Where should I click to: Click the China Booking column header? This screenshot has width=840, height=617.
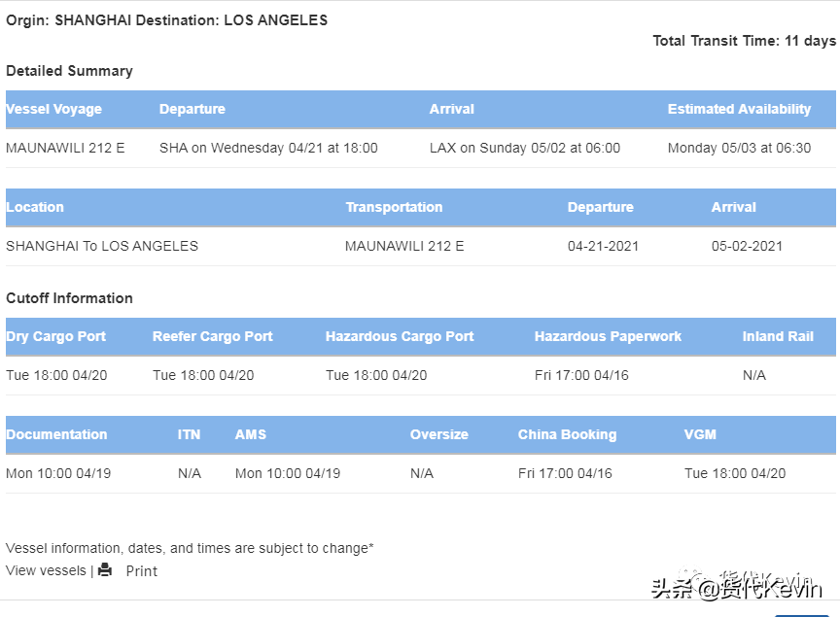(x=567, y=434)
